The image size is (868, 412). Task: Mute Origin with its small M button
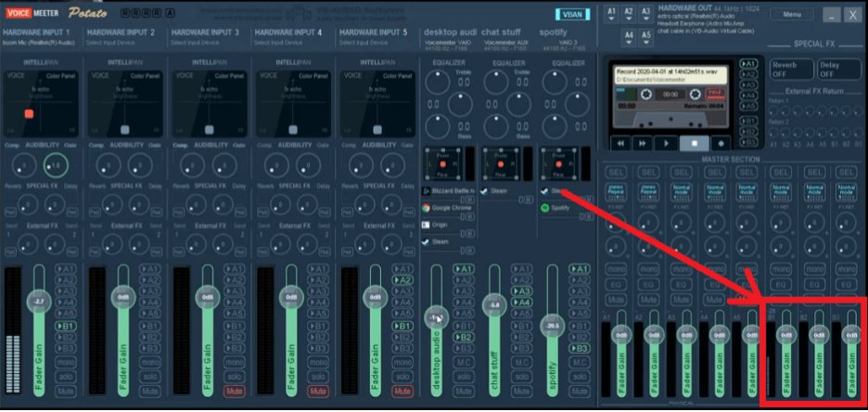pos(469,234)
